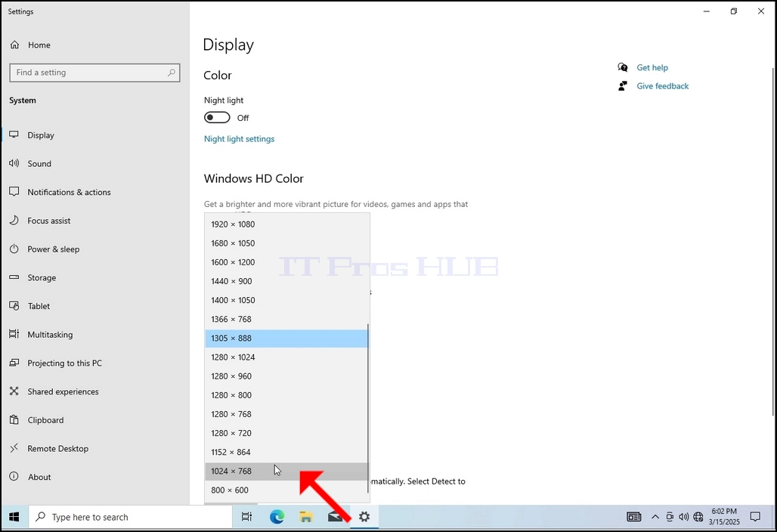Screen dimensions: 777x532
Task: Pick 800 × 600 from list
Action: coord(287,490)
